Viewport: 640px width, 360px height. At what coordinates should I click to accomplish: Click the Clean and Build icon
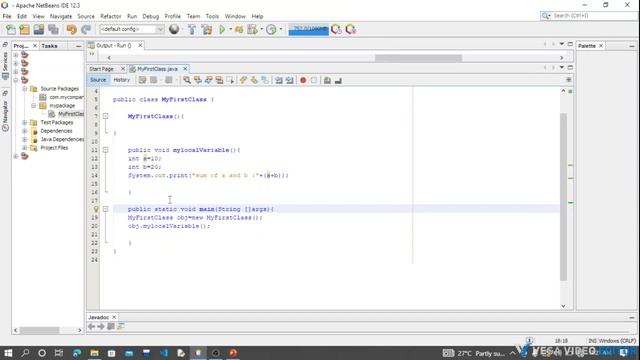207,29
